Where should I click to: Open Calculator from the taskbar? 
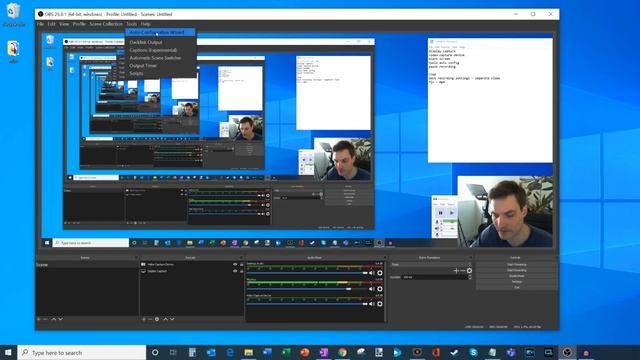[192, 353]
